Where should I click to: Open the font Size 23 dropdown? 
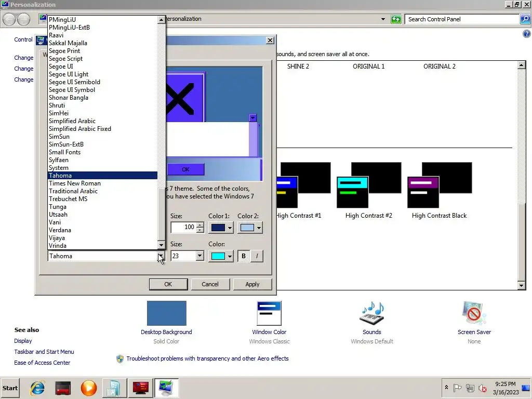200,256
